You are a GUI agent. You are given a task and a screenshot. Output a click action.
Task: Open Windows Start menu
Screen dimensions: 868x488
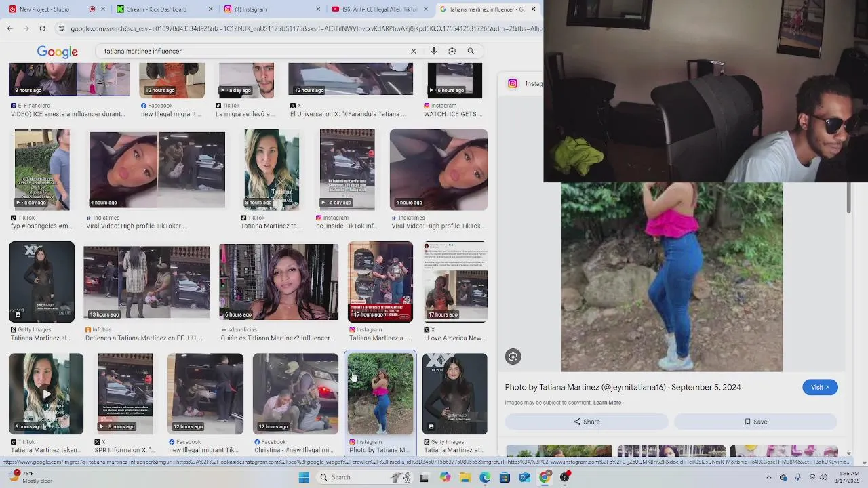304,477
